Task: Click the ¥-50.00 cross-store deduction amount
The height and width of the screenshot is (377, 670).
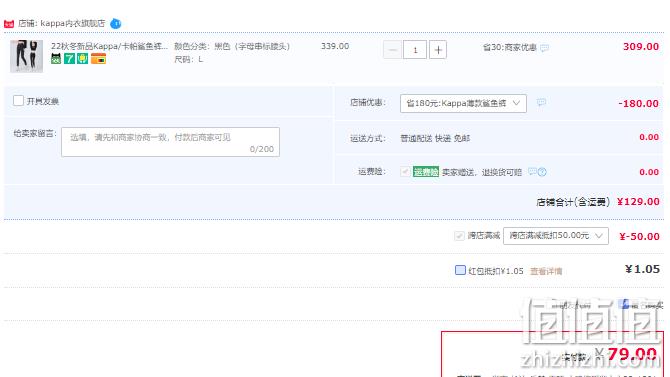Action: (639, 236)
